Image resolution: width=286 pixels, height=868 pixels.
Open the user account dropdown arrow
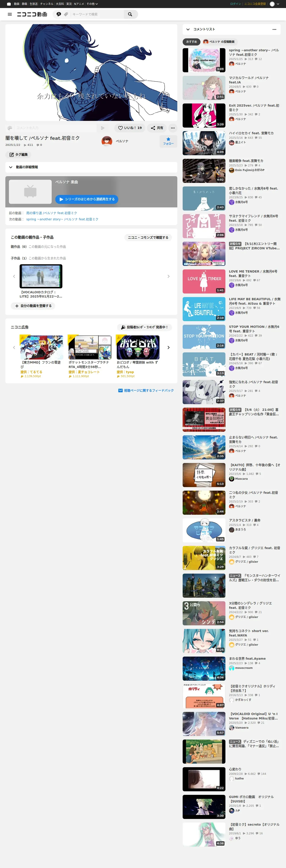point(278,4)
